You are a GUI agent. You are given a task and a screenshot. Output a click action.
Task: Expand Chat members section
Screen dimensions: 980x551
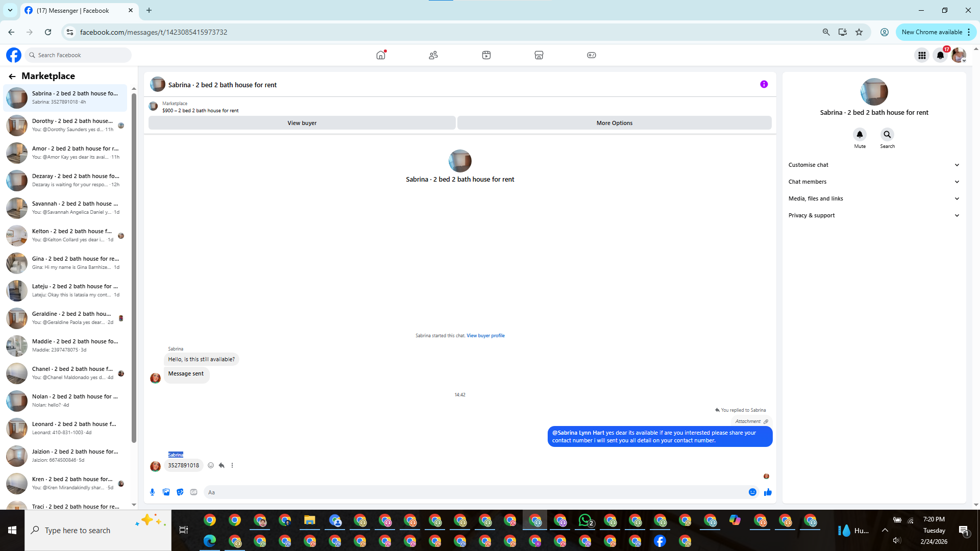(873, 182)
